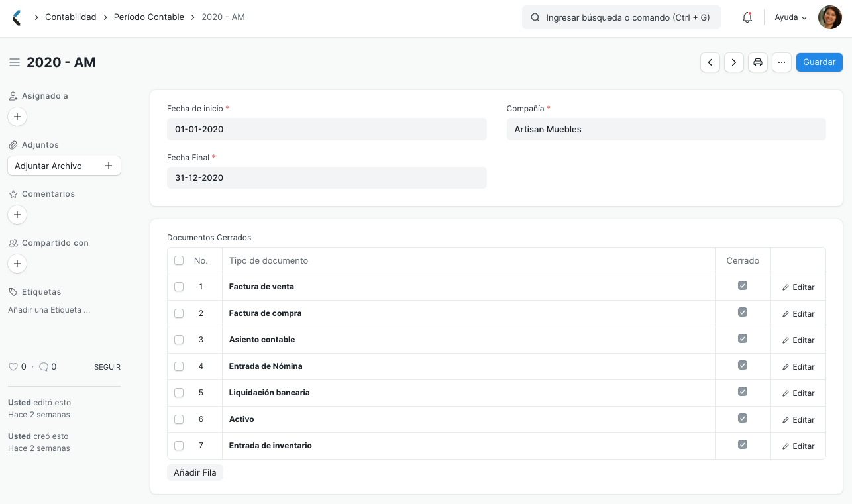The height and width of the screenshot is (504, 852).
Task: Print this document
Action: click(758, 62)
